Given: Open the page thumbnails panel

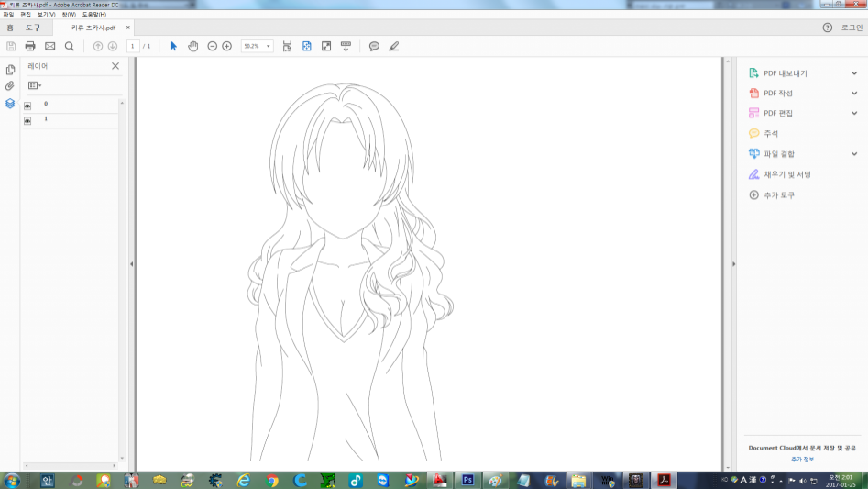Looking at the screenshot, I should click(10, 70).
